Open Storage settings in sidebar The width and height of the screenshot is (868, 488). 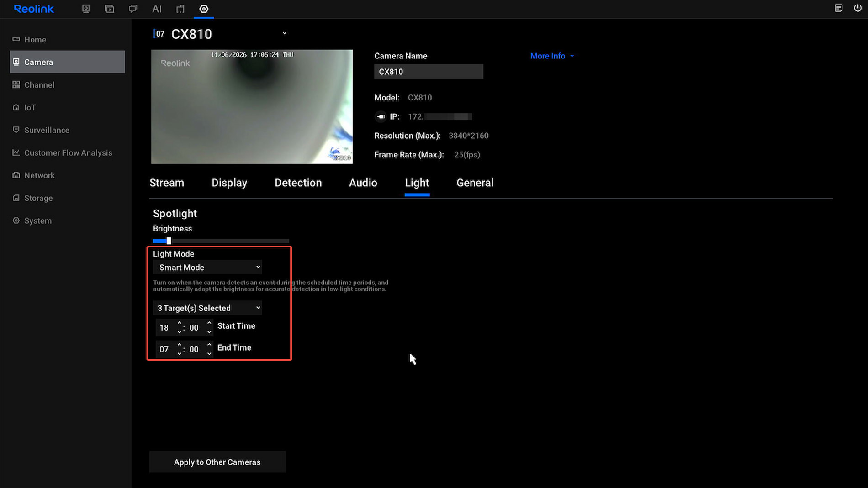(x=67, y=198)
